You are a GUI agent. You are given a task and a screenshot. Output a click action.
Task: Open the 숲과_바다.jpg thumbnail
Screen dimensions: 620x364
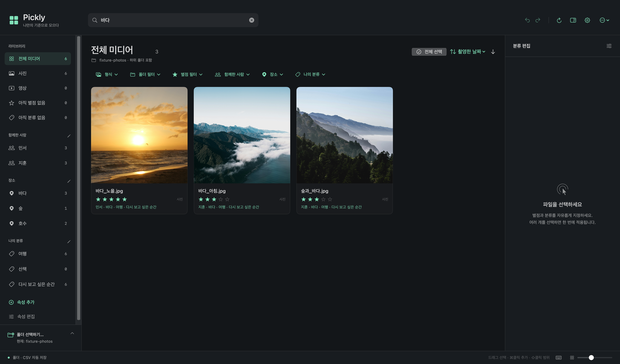click(344, 135)
